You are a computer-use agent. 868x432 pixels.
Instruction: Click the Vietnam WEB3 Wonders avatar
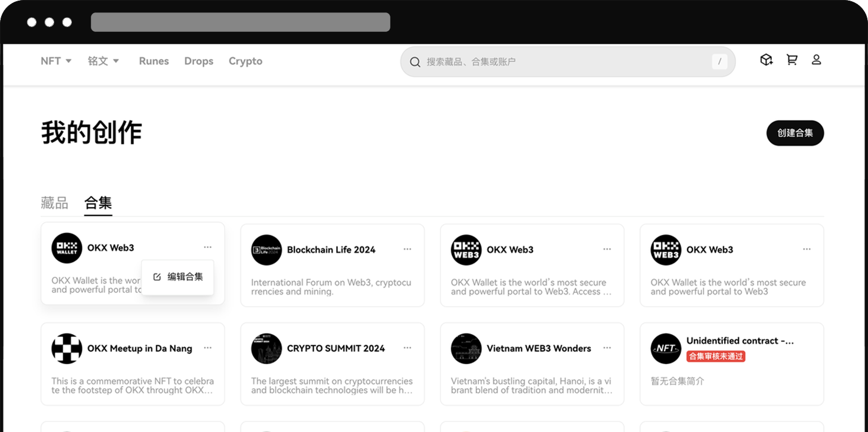tap(466, 348)
